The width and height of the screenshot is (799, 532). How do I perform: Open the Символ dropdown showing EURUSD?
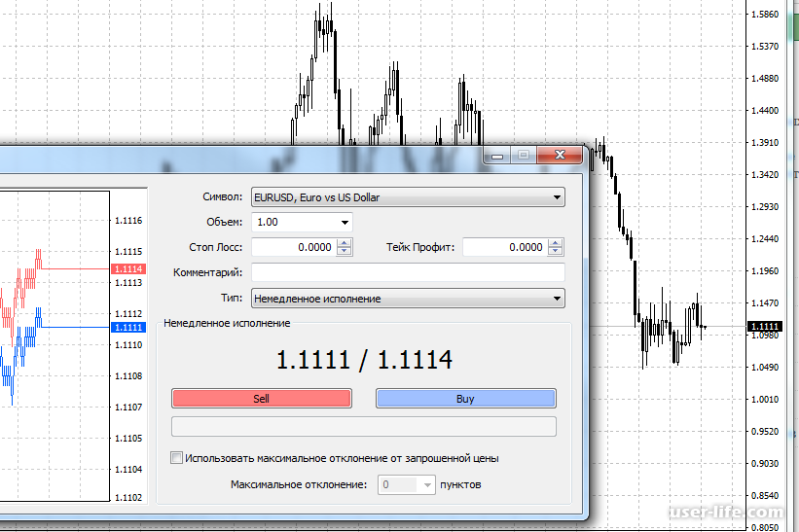[408, 197]
